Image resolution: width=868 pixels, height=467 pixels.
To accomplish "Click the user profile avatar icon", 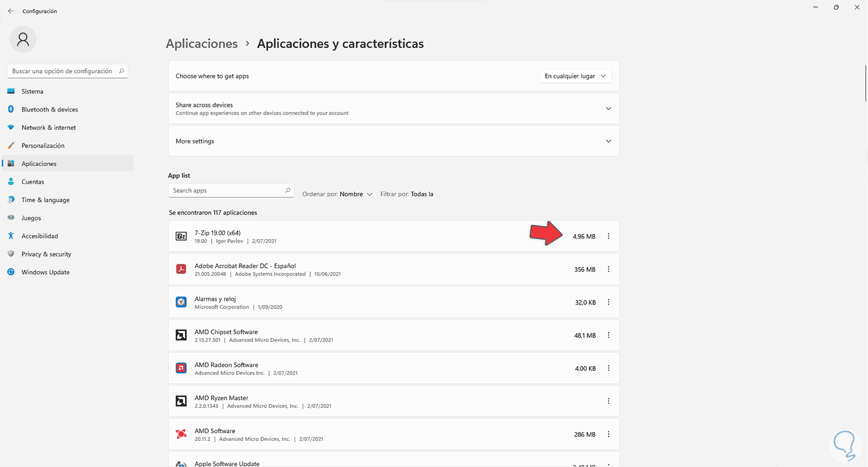I will coord(23,39).
